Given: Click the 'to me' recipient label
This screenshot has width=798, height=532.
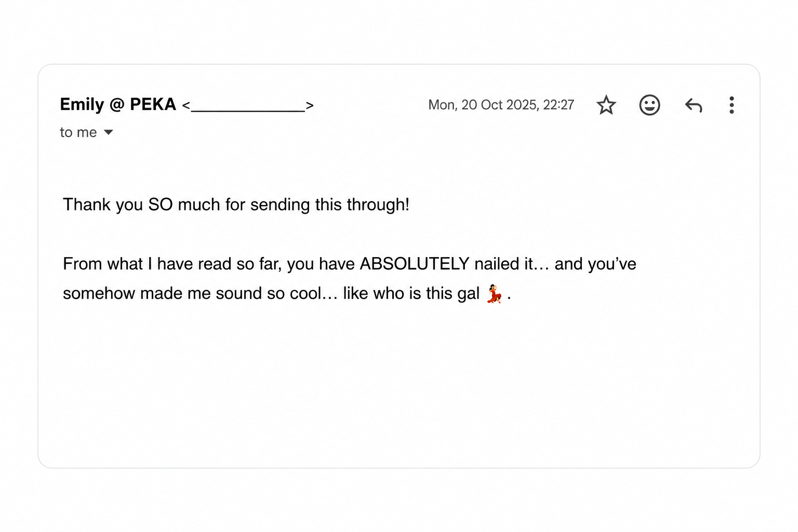Looking at the screenshot, I should point(78,132).
